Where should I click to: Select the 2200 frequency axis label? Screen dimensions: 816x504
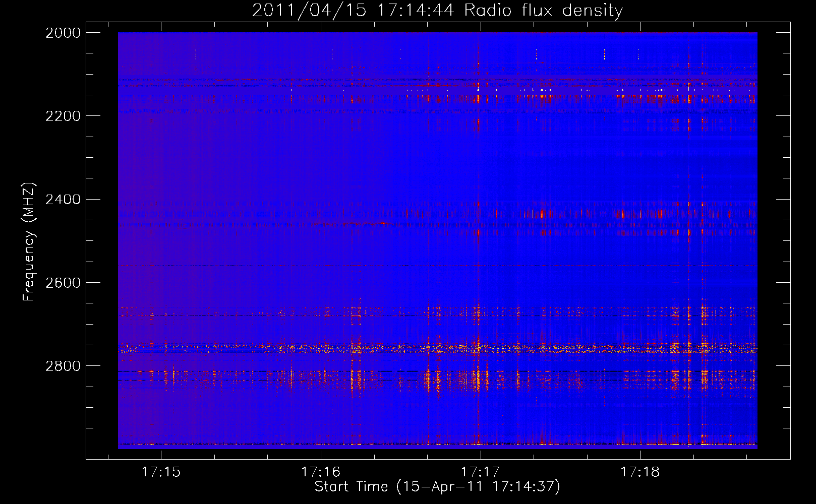pos(63,116)
